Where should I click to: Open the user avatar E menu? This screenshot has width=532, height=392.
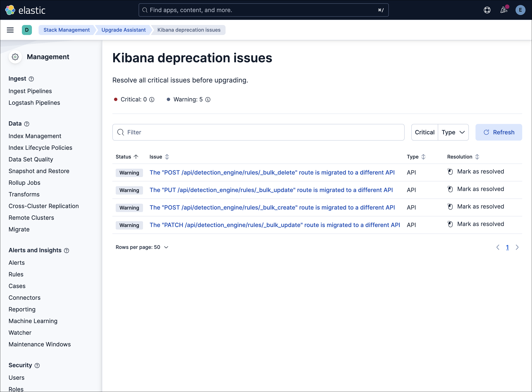coord(520,10)
